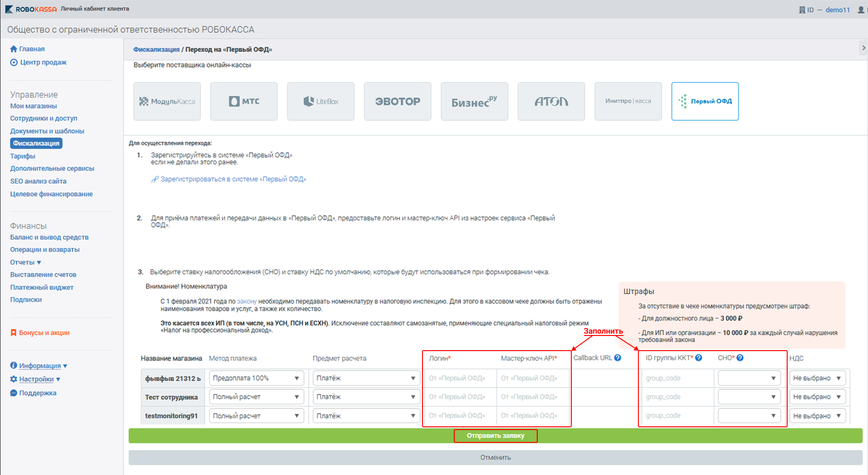Show the Callback URL help tooltip icon
Image resolution: width=868 pixels, height=475 pixels.
[618, 358]
